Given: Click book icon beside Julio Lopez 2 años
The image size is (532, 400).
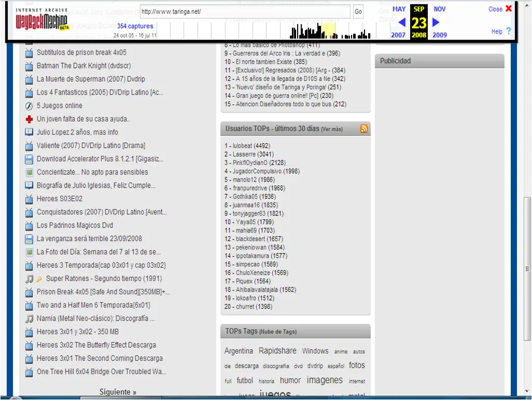Looking at the screenshot, I should (29, 132).
